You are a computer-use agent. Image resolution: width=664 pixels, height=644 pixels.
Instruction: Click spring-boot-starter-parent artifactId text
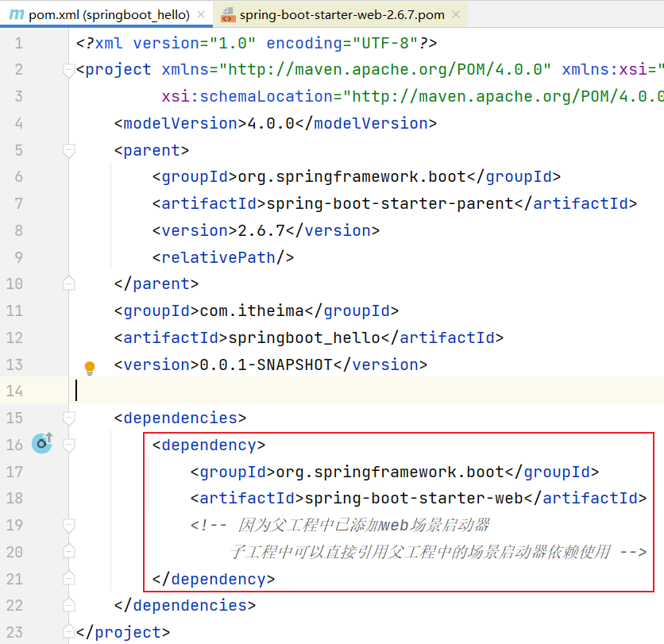coord(390,204)
